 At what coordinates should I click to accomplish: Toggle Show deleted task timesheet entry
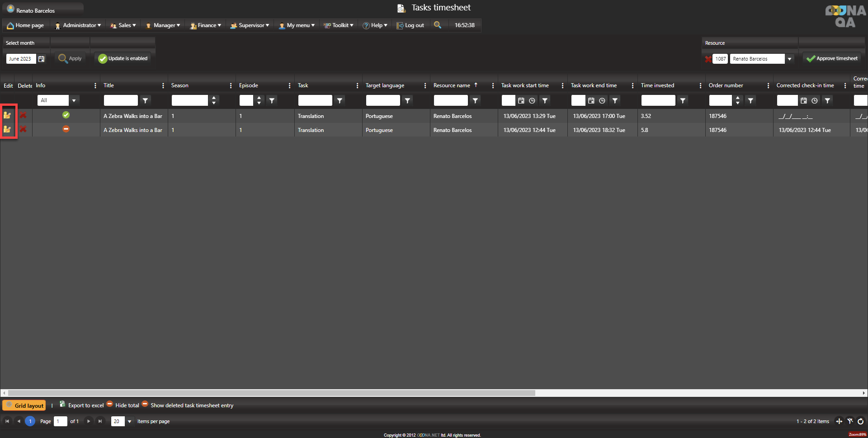188,405
